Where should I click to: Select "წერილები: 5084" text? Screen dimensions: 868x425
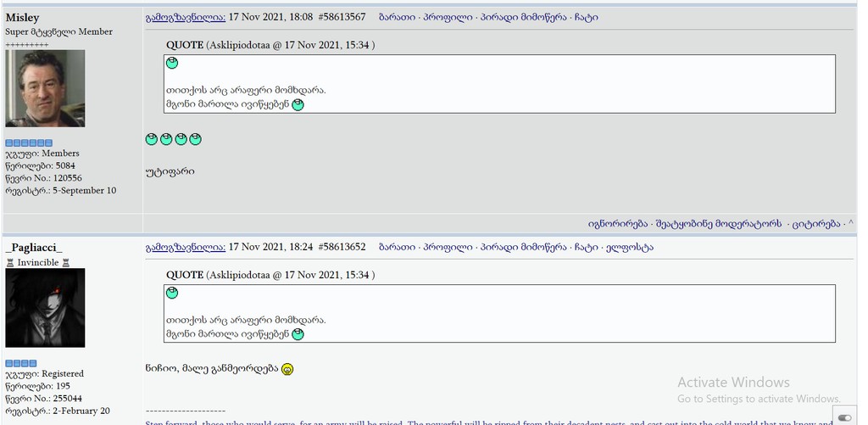tap(40, 165)
